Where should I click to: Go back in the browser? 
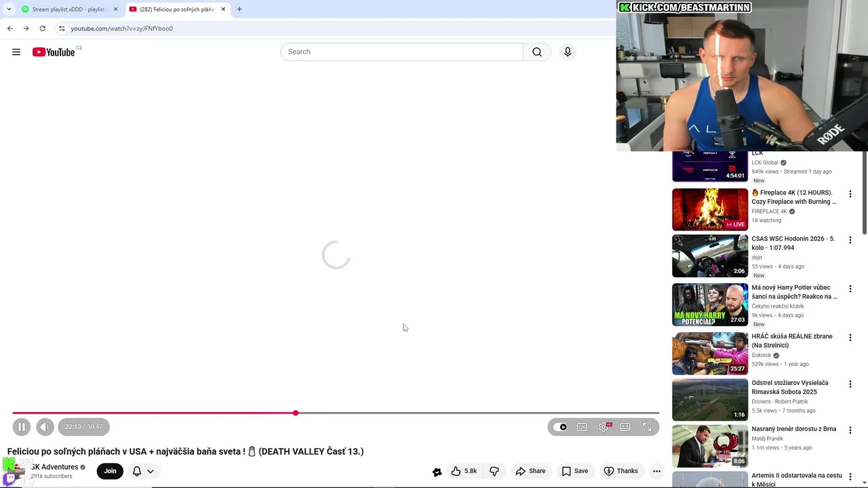click(x=9, y=28)
